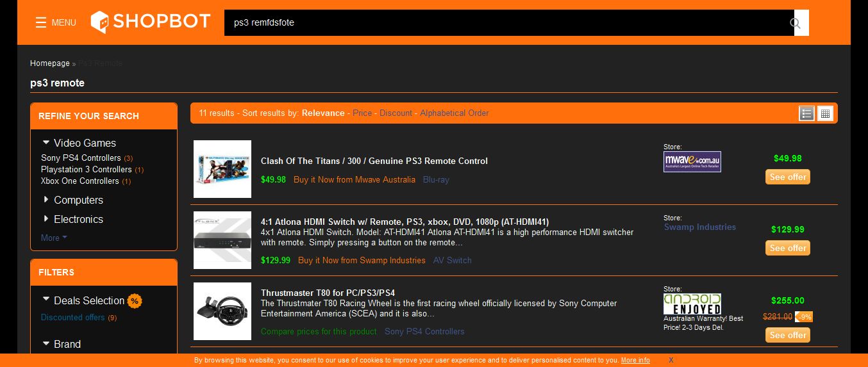See offer for the $49.98 remote

788,177
